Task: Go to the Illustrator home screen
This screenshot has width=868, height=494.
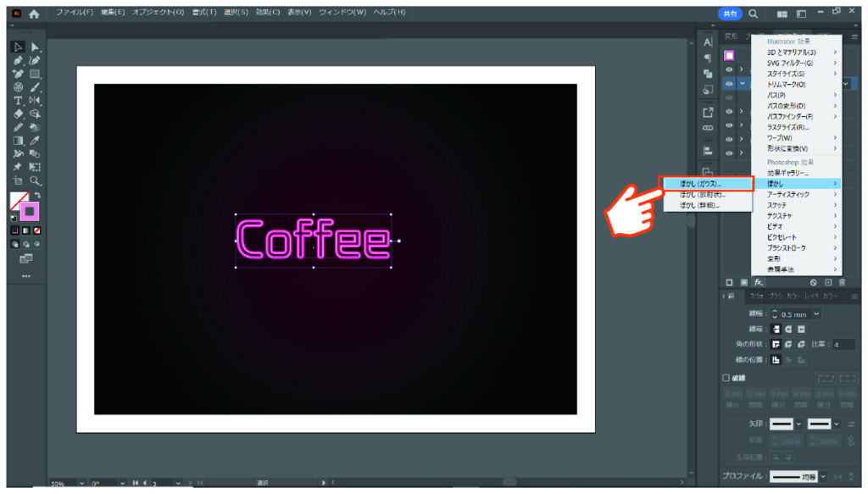Action: coord(34,14)
